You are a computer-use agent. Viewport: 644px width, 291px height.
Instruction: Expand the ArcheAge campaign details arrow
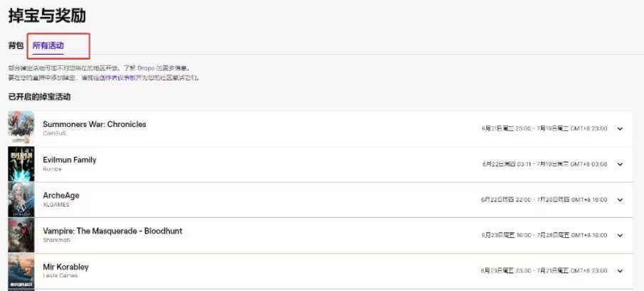[620, 200]
